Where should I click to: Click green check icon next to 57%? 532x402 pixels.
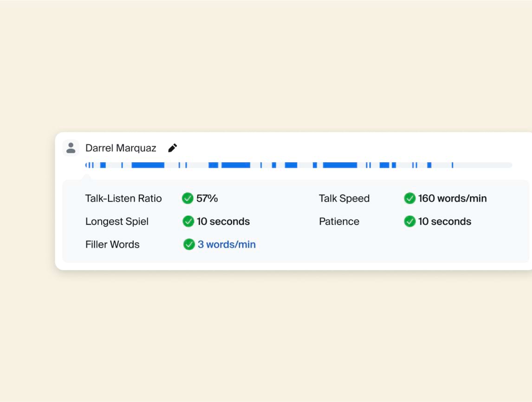pyautogui.click(x=188, y=198)
